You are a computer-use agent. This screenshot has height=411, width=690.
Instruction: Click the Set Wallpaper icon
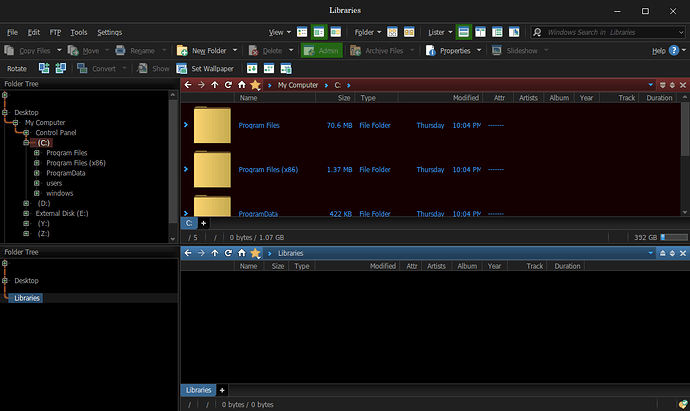tap(181, 68)
